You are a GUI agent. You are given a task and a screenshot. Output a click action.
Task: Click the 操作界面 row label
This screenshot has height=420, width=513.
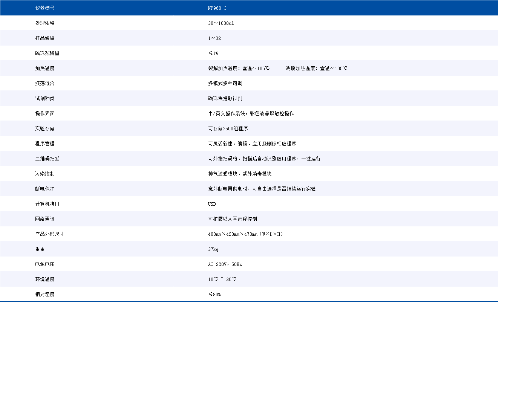pyautogui.click(x=45, y=113)
